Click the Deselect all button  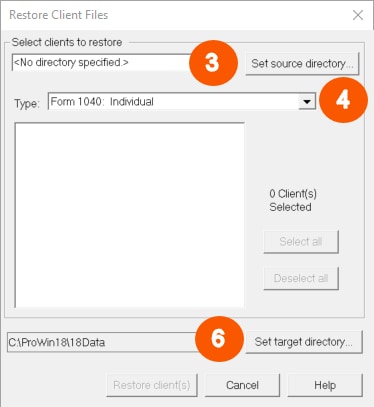301,278
